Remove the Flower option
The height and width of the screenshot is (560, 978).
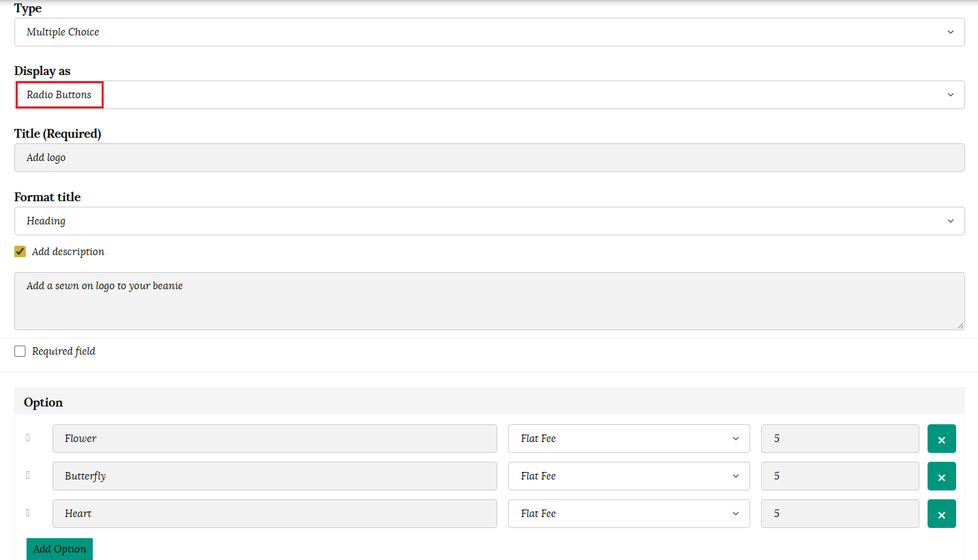point(942,439)
